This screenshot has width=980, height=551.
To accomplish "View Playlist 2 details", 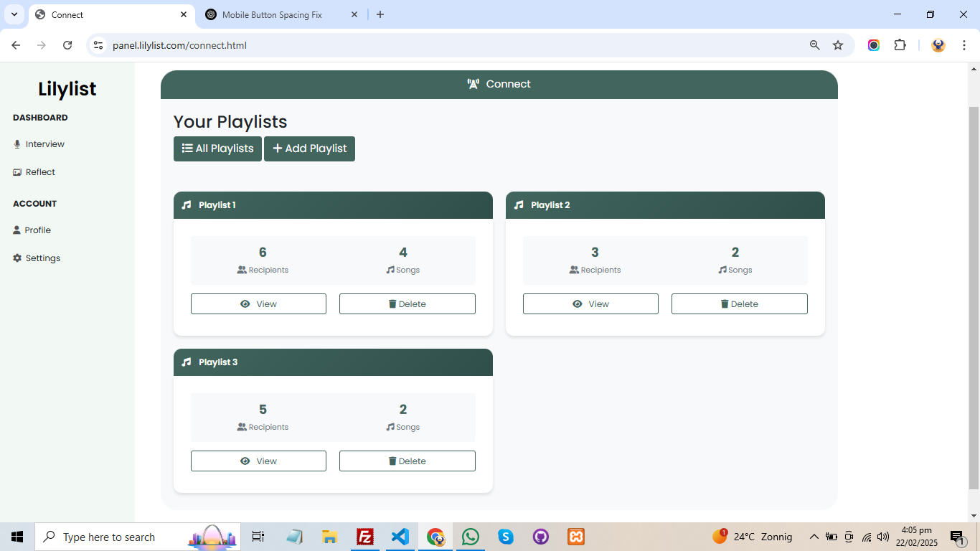I will click(590, 304).
